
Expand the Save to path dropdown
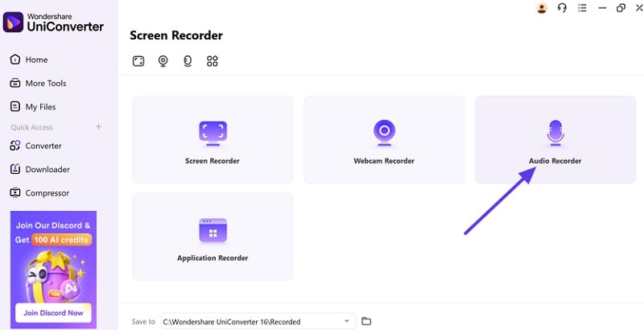point(348,321)
